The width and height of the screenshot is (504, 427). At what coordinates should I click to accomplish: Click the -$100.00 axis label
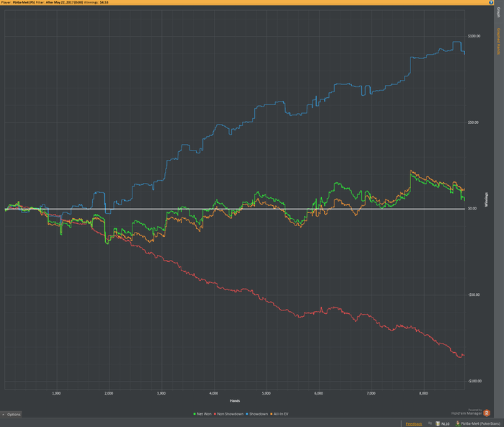click(474, 381)
